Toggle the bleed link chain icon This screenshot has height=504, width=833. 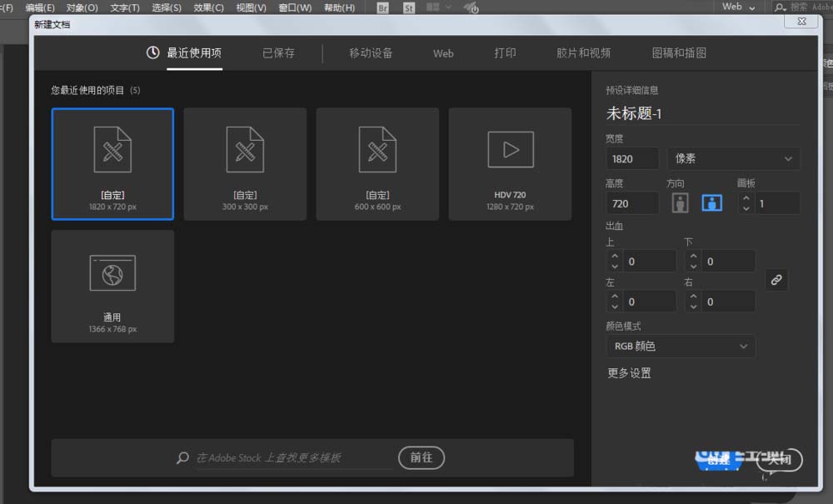click(776, 280)
